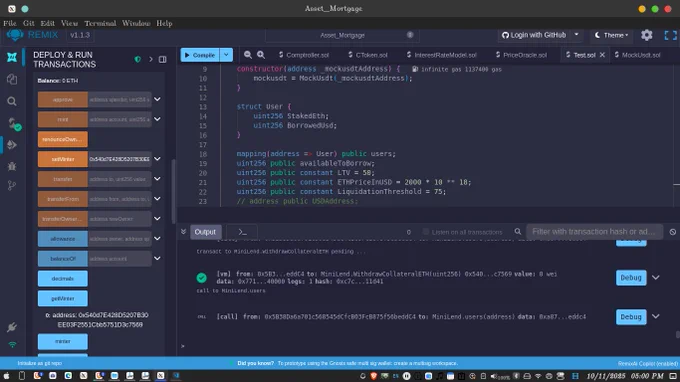The width and height of the screenshot is (680, 382).
Task: Open the View menu
Action: click(x=69, y=23)
